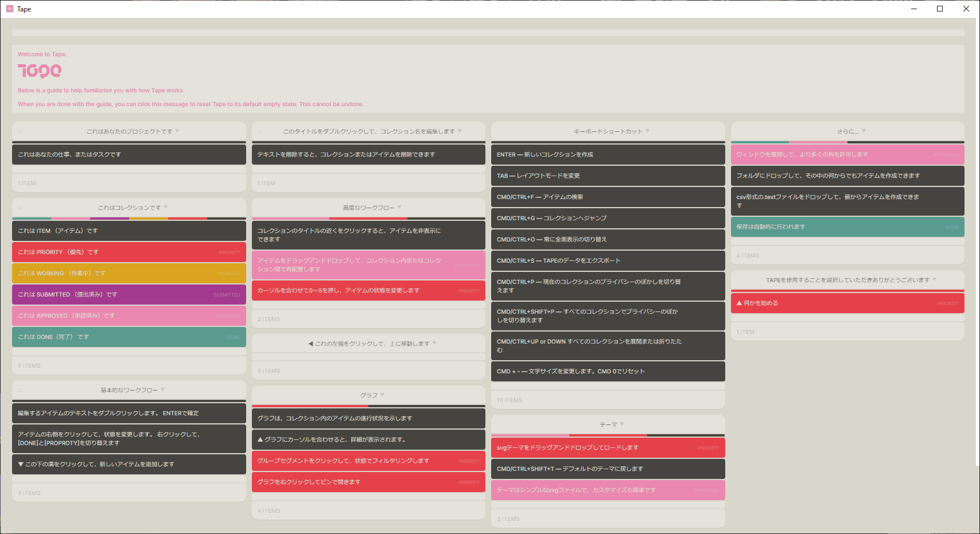Viewport: 980px width, 534px height.
Task: Click the 10 ITEMS footer slot
Action: [608, 400]
